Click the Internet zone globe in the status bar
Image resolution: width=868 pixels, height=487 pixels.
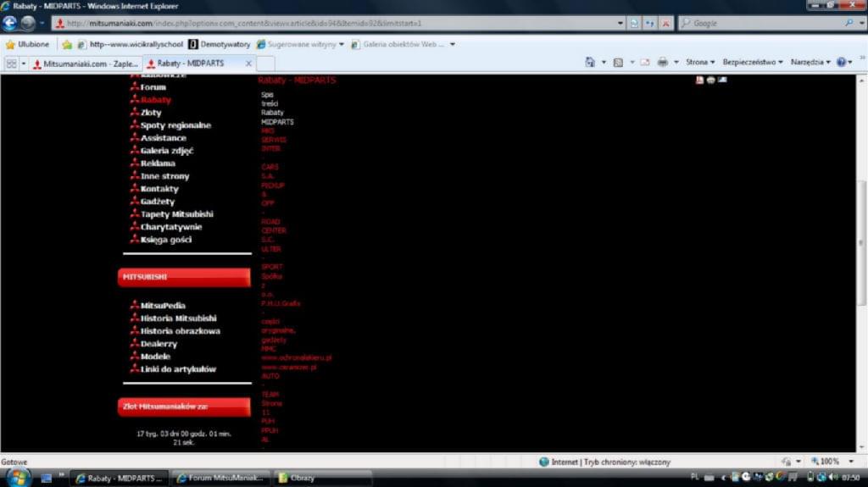(543, 462)
